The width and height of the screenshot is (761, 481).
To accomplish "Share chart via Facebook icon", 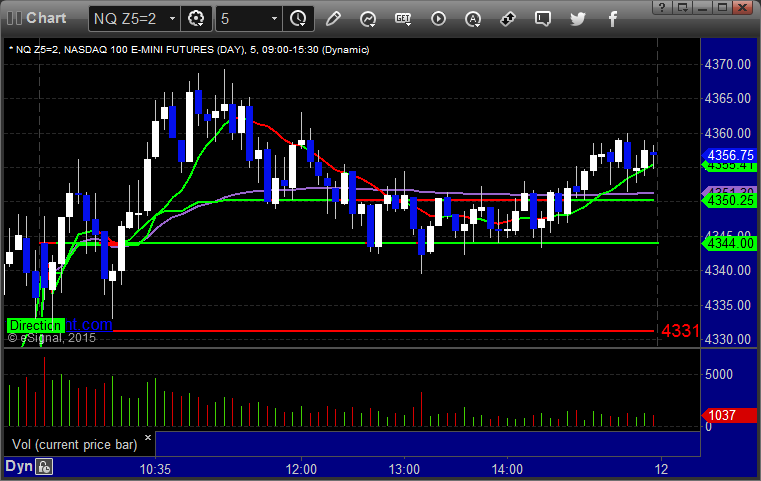I will coord(611,18).
